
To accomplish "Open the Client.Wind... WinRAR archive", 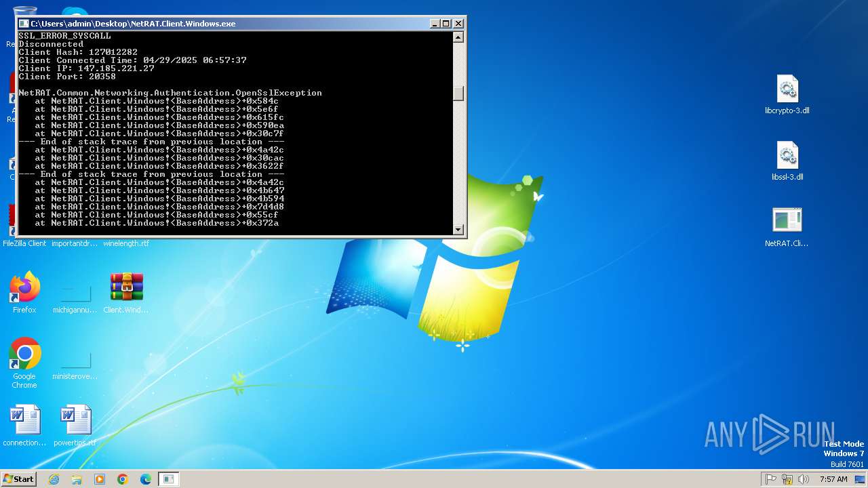I will pyautogui.click(x=126, y=293).
